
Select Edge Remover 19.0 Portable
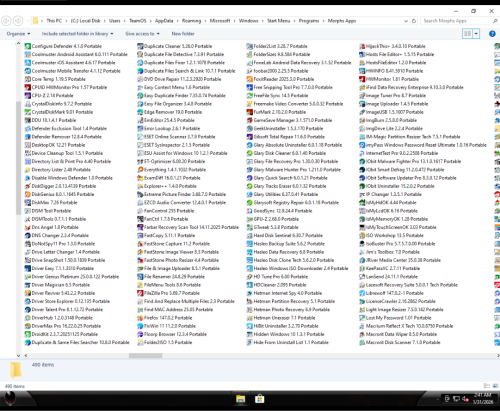click(170, 112)
